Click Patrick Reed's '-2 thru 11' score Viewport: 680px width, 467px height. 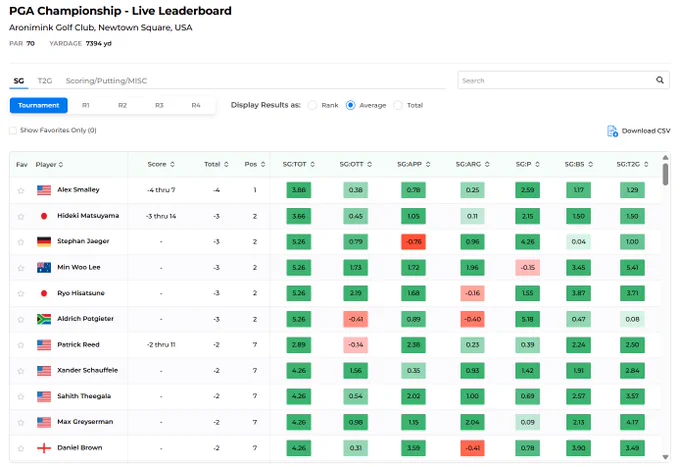pyautogui.click(x=161, y=345)
